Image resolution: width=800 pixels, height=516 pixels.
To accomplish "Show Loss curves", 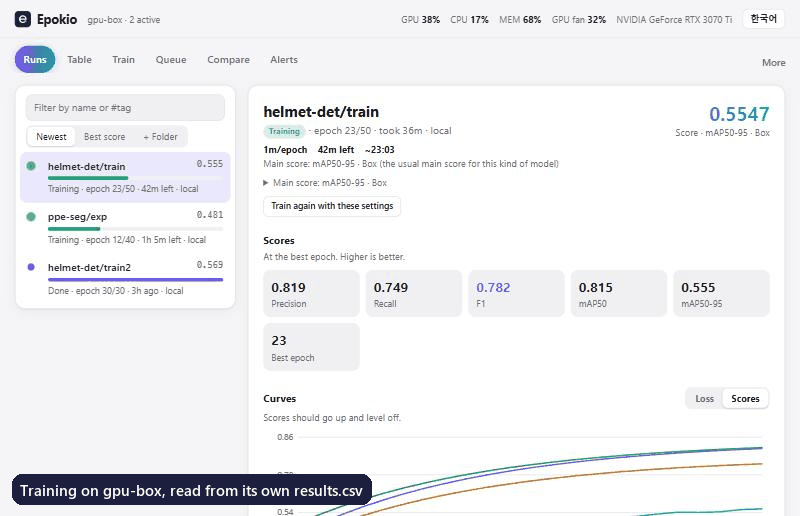I will (704, 399).
